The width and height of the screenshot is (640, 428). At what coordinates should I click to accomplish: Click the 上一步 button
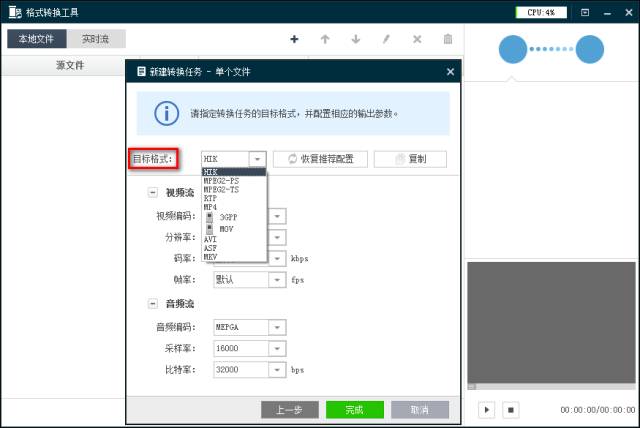(289, 409)
